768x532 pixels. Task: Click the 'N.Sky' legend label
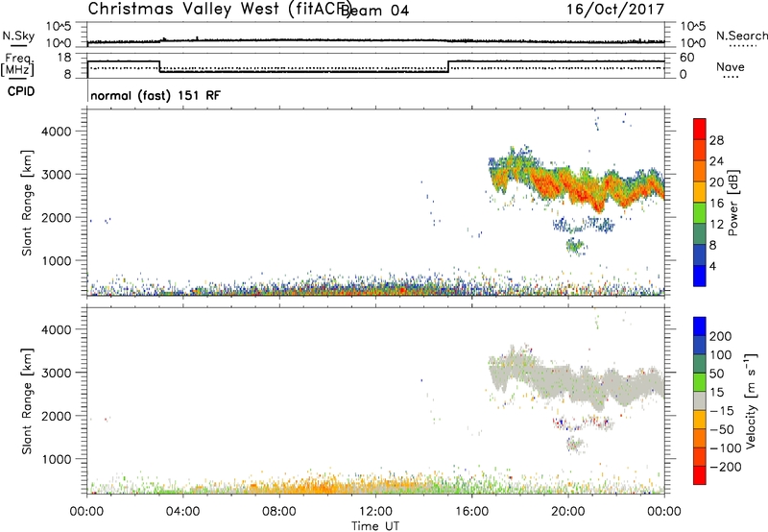18,36
